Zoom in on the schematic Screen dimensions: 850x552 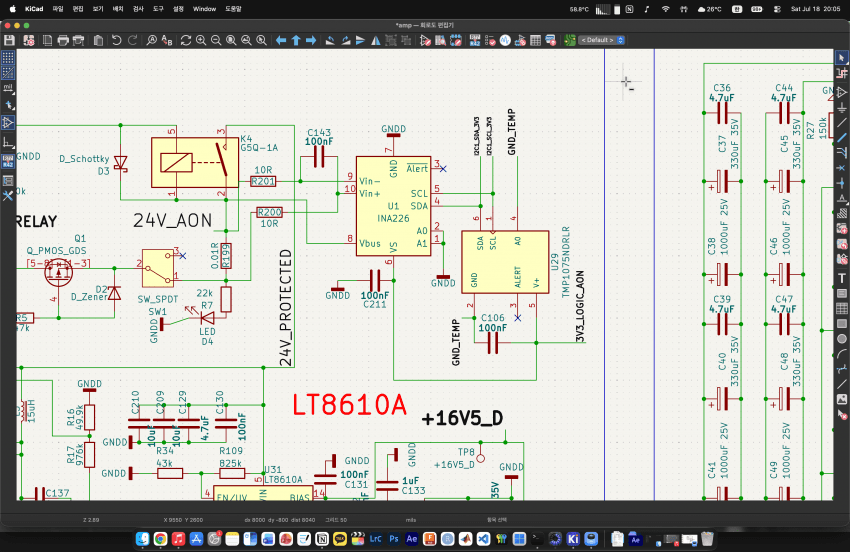pyautogui.click(x=201, y=40)
